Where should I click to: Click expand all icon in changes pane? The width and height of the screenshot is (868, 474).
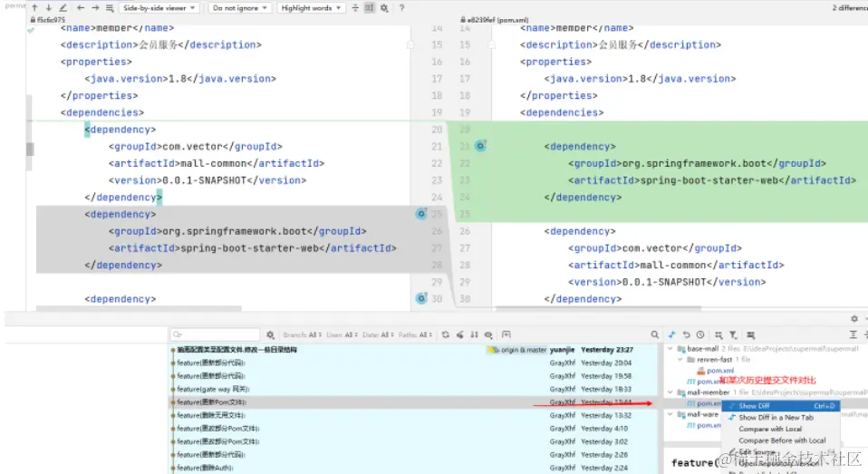click(854, 335)
